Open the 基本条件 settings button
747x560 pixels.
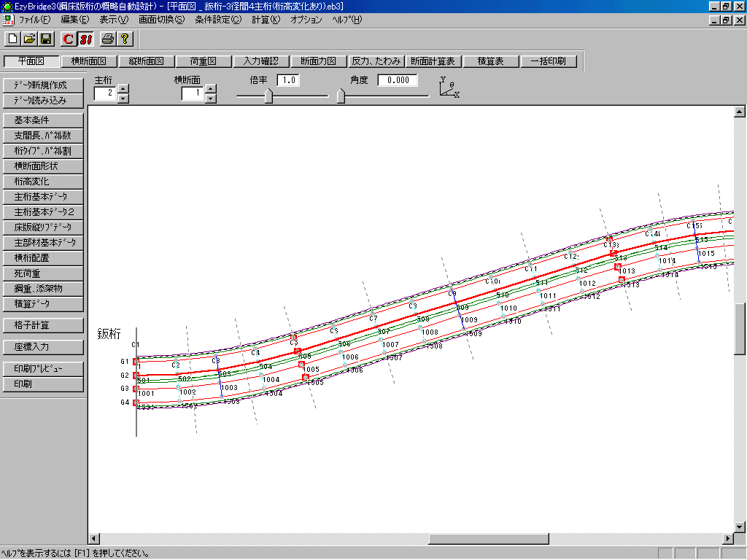(x=43, y=120)
